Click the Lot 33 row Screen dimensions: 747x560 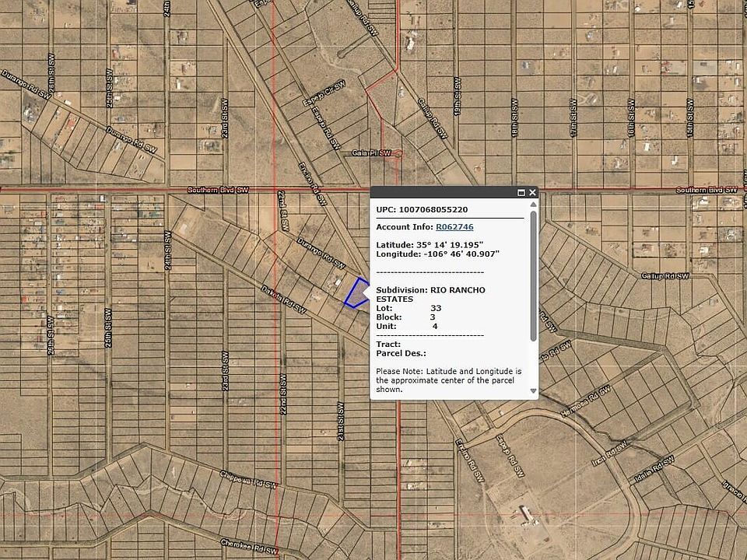(409, 308)
